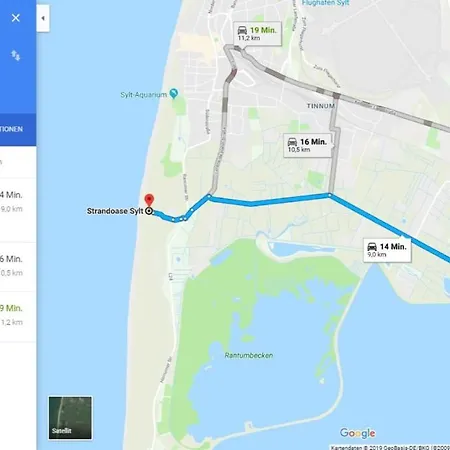The width and height of the screenshot is (450, 450).
Task: Select the 19 Min. route callout
Action: pyautogui.click(x=257, y=34)
